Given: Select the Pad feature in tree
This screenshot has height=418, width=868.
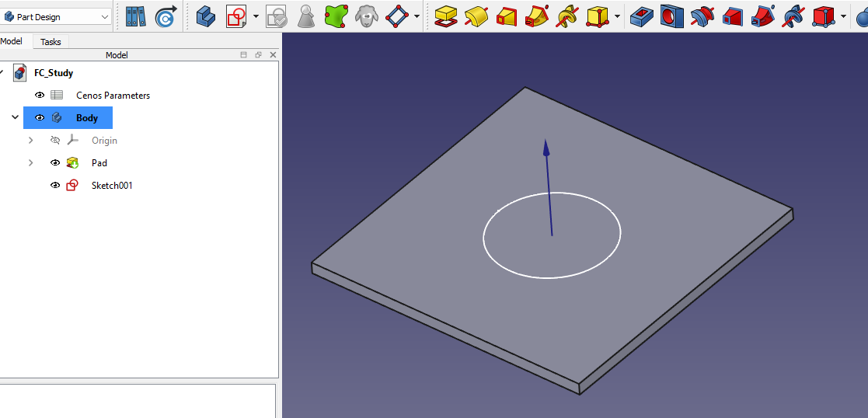Looking at the screenshot, I should [99, 162].
